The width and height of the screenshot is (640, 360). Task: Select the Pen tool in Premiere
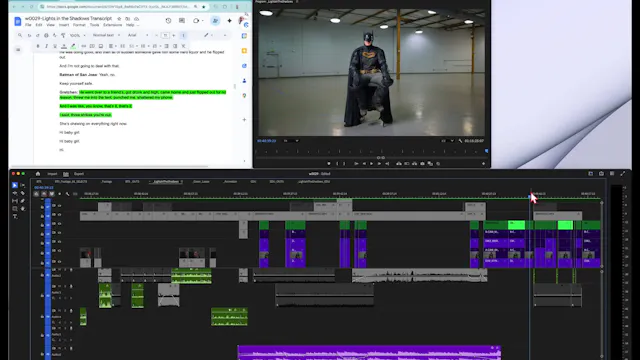point(22,201)
